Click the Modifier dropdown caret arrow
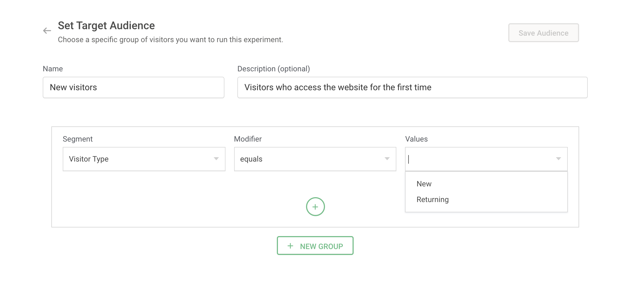This screenshot has width=644, height=302. 387,159
